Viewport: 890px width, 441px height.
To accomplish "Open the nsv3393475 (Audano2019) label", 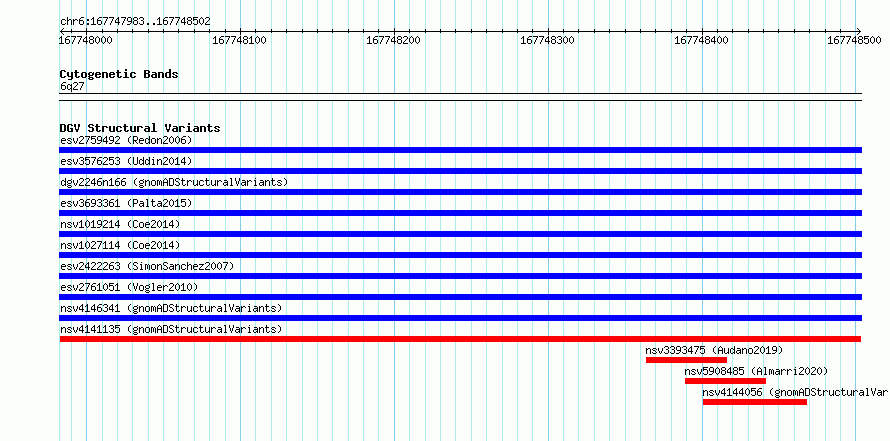I will [714, 350].
